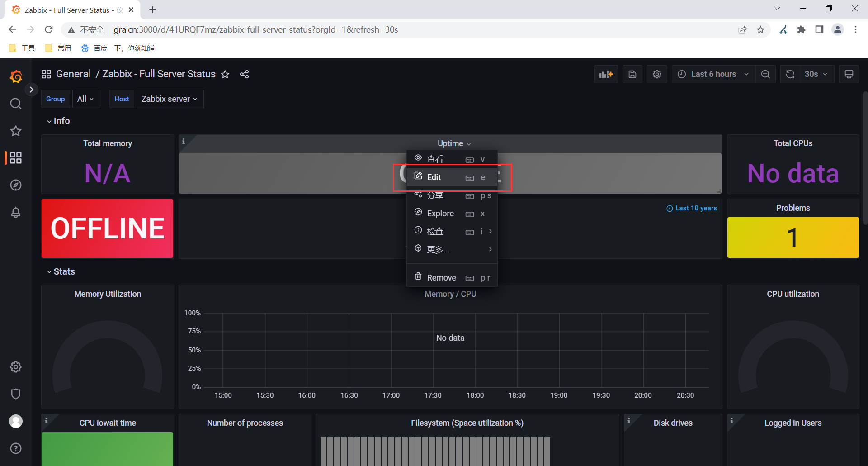Screen dimensions: 868x466
Task: Close the Zabbix - Full Server Status tab
Action: point(131,10)
